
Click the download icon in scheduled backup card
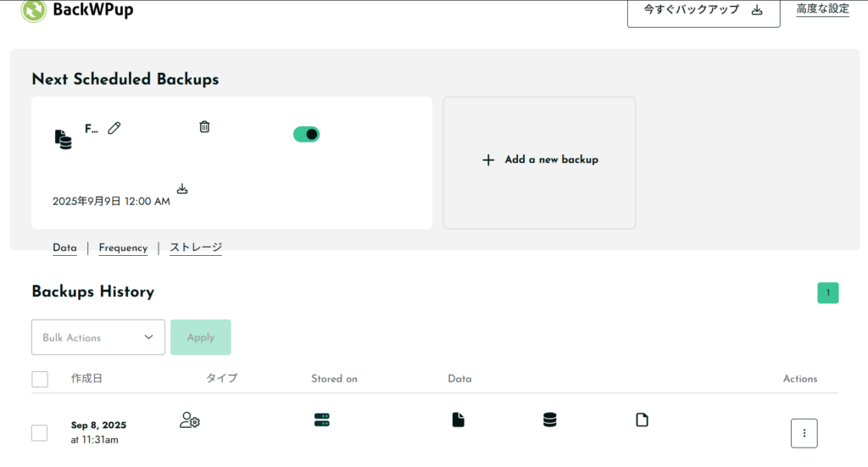[182, 188]
